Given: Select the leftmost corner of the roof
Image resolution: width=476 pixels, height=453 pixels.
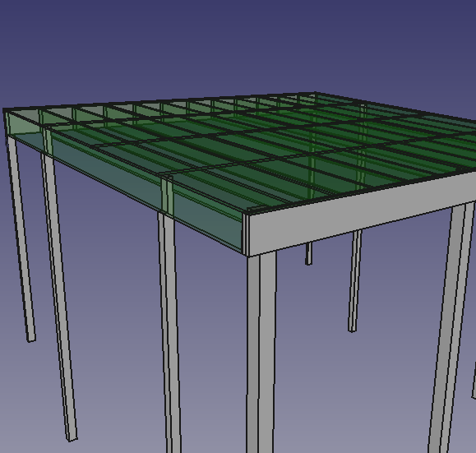Looking at the screenshot, I should click(4, 110).
